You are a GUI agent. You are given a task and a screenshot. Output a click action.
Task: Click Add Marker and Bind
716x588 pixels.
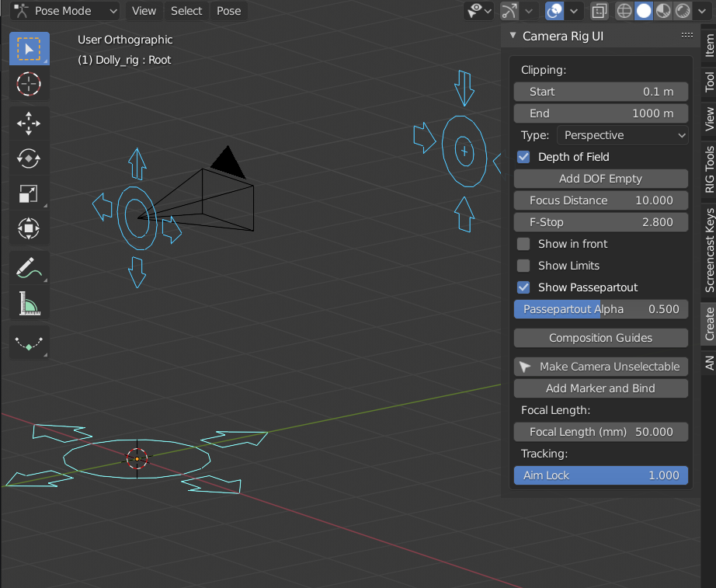tap(600, 388)
